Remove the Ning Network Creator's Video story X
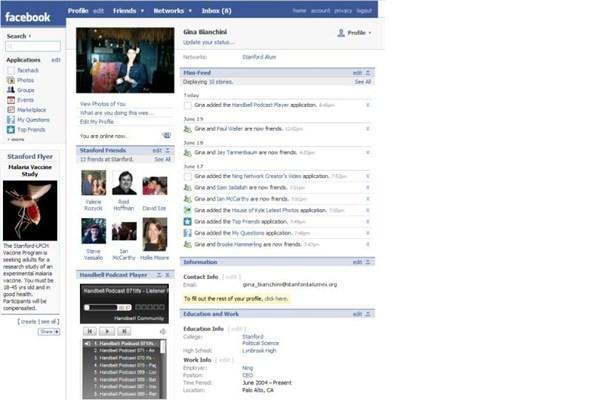The height and width of the screenshot is (400, 600). pyautogui.click(x=368, y=176)
